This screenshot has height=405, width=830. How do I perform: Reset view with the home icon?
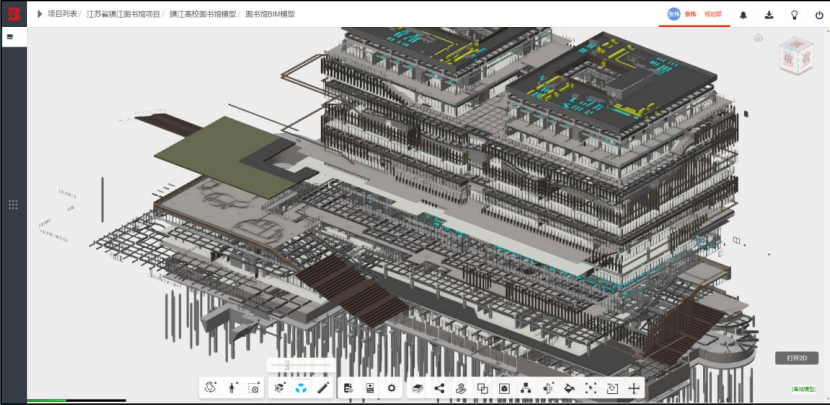tap(759, 38)
